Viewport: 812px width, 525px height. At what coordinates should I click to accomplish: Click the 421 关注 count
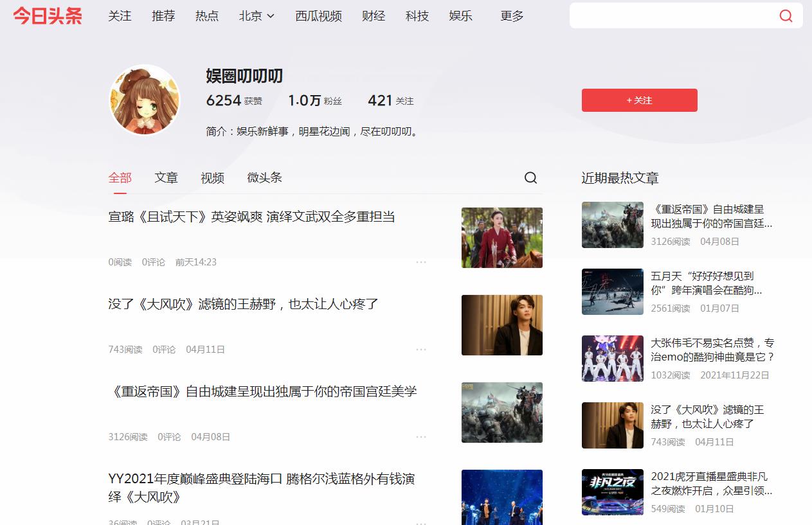[391, 100]
